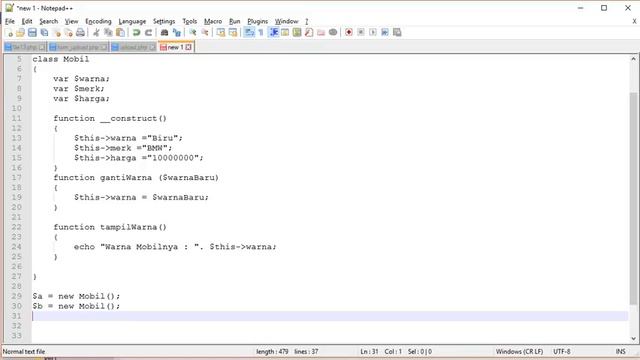Open the Search menu
The height and width of the screenshot is (360, 640).
pos(49,21)
